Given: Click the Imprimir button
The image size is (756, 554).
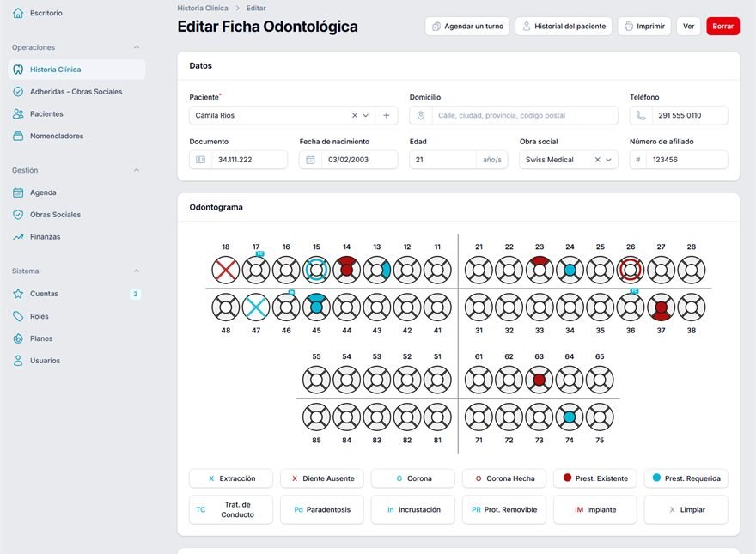Looking at the screenshot, I should coord(644,26).
